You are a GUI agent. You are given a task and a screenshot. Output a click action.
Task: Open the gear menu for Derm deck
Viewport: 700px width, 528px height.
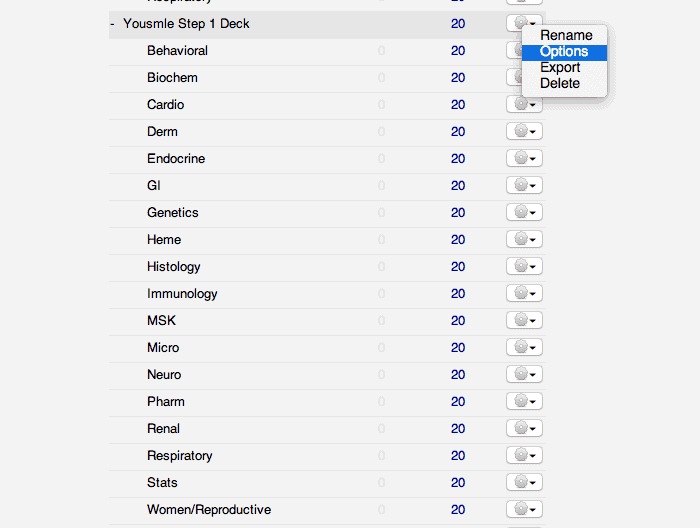pyautogui.click(x=524, y=131)
